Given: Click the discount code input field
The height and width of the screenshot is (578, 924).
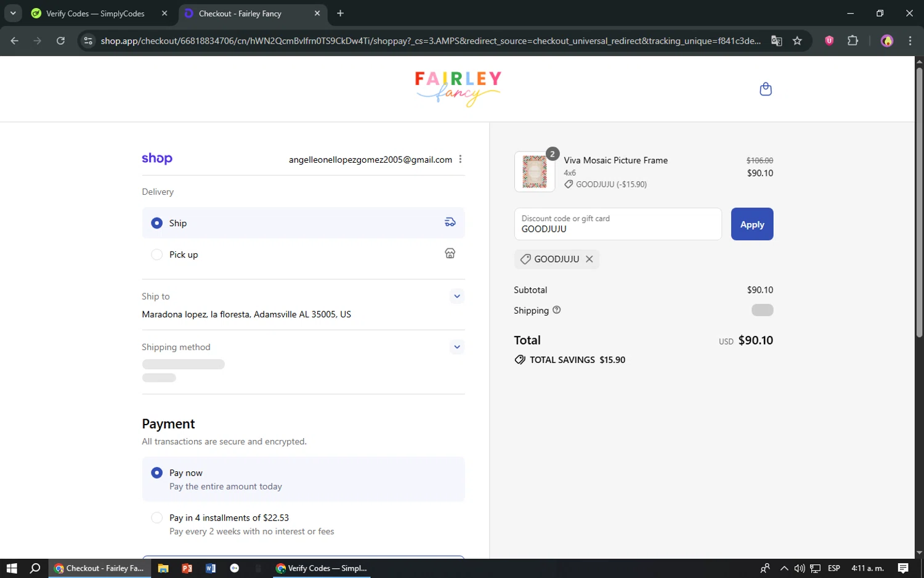Looking at the screenshot, I should (618, 224).
